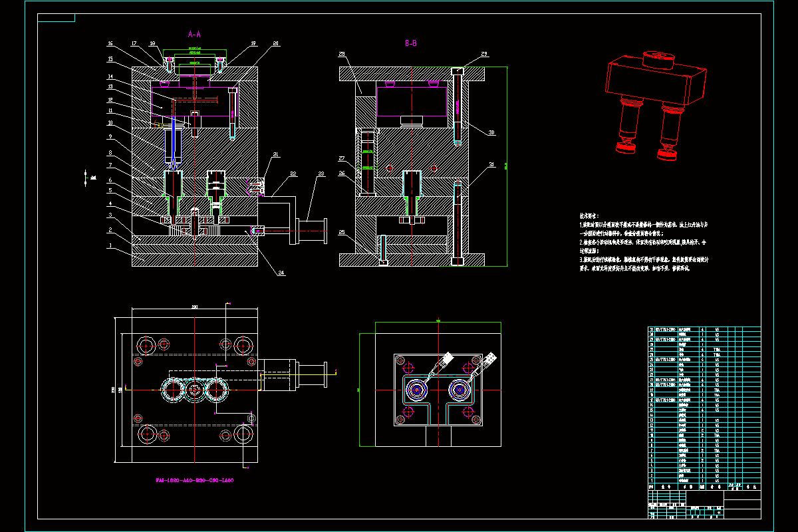The image size is (798, 532).
Task: Click part balloon number 5
Action: click(x=110, y=190)
